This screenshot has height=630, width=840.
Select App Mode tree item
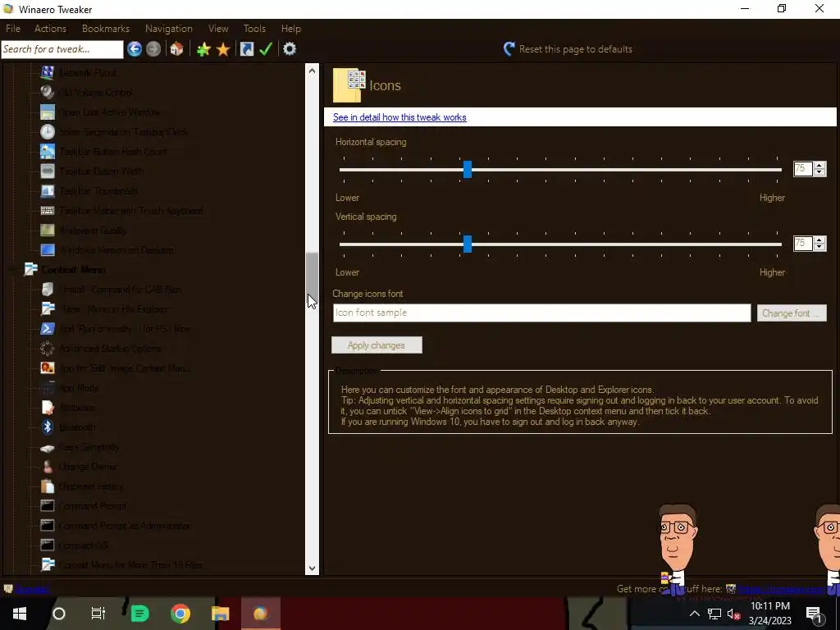point(79,388)
